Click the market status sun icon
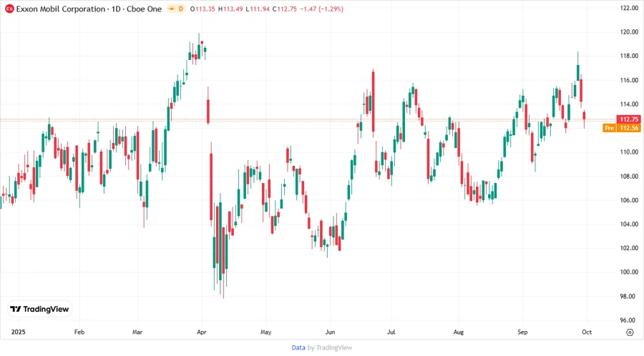The image size is (644, 356). (172, 9)
